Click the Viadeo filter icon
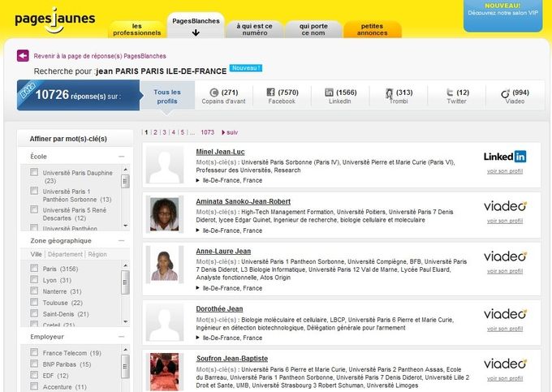The image size is (552, 392). point(505,93)
